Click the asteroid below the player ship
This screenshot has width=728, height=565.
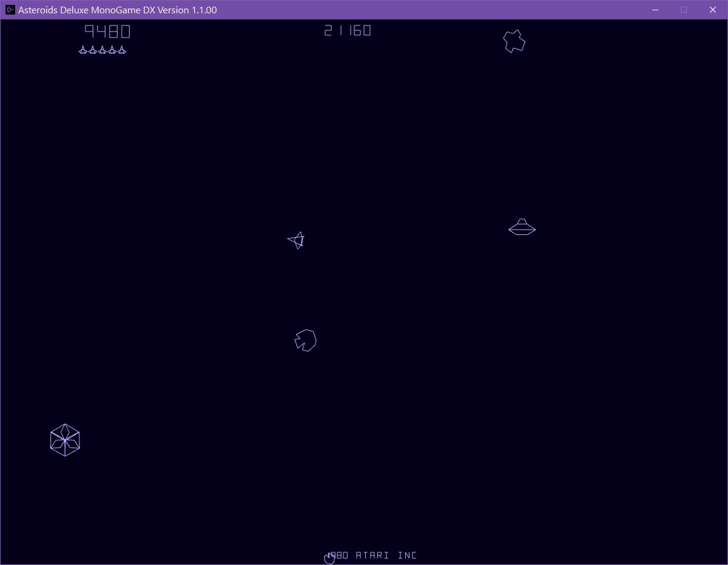click(306, 340)
